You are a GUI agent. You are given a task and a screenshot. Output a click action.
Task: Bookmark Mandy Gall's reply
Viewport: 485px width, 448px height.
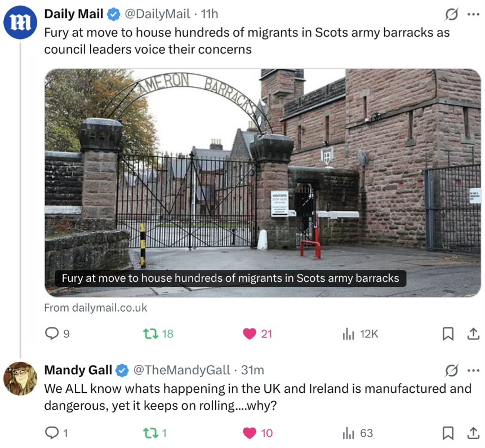(448, 433)
